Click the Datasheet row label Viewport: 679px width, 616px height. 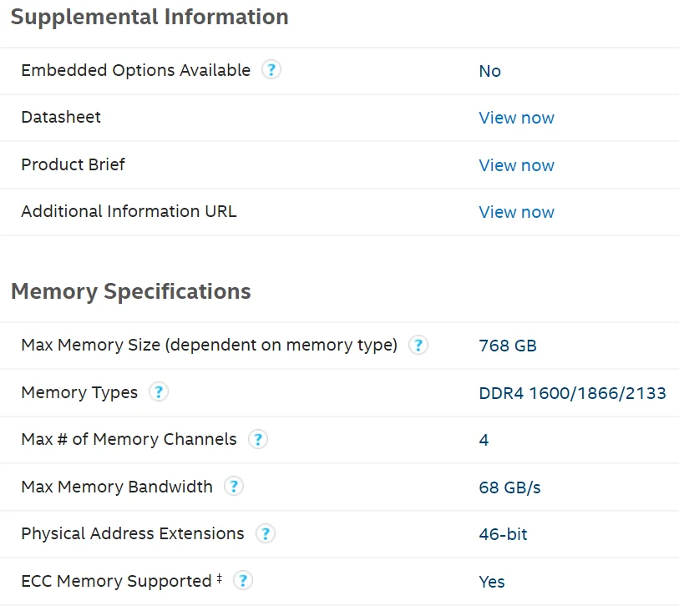click(x=61, y=117)
